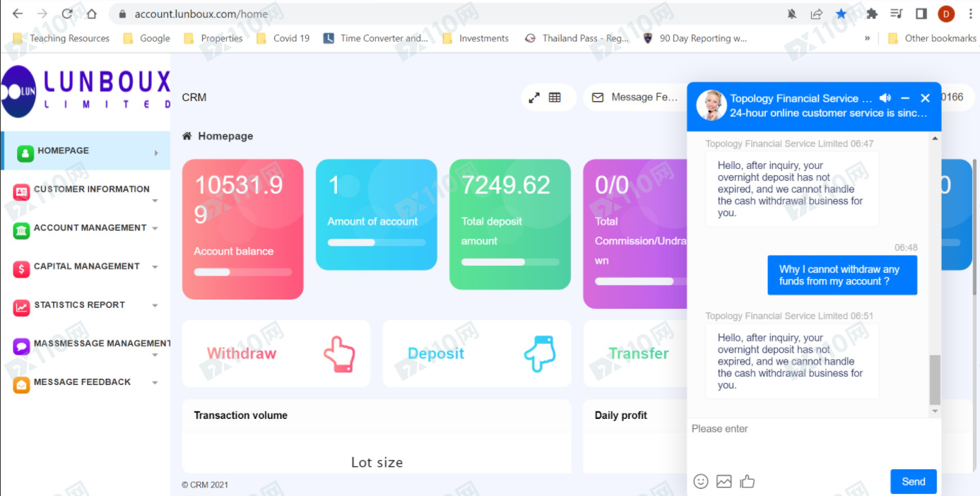980x496 pixels.
Task: Show more bookmarks with double chevron
Action: [867, 38]
